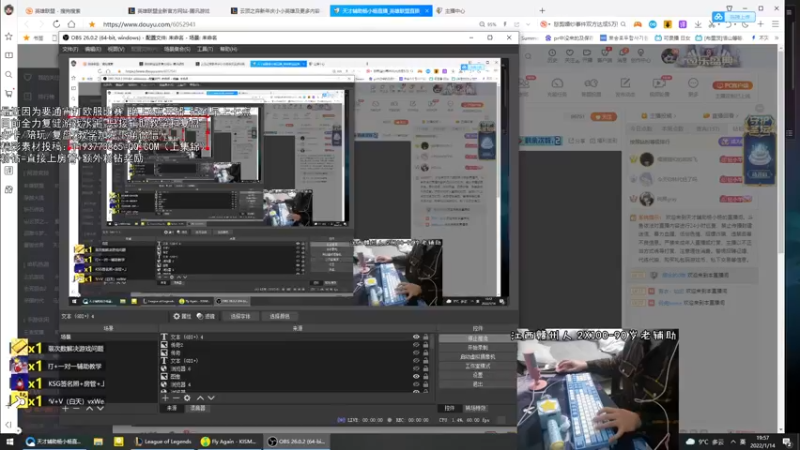Open the Douyu publish-post pencil icon
Image resolution: width=800 pixels, height=450 pixels.
coord(625,83)
